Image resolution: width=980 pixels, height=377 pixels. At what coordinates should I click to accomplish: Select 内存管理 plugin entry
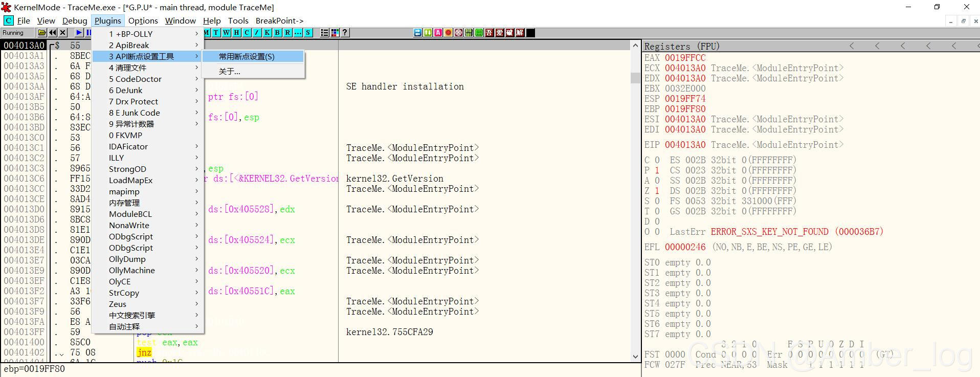148,203
